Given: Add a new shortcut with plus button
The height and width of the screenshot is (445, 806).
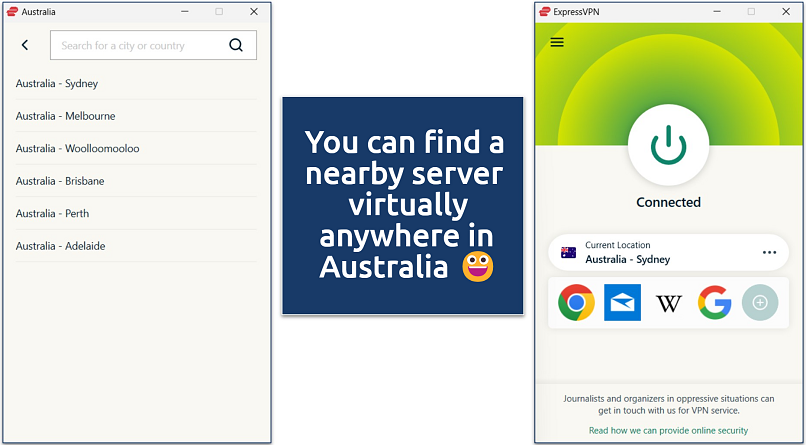Looking at the screenshot, I should 760,303.
